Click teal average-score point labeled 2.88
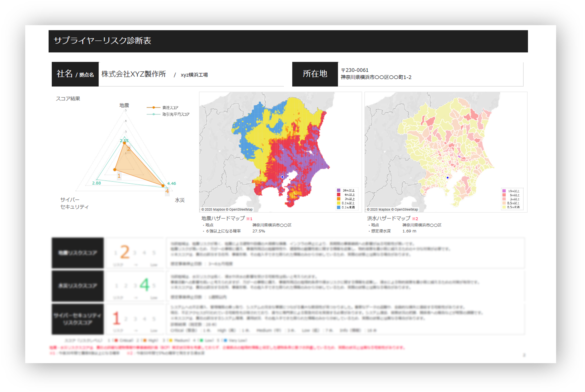Viewport: 585px width, 392px height. [97, 180]
